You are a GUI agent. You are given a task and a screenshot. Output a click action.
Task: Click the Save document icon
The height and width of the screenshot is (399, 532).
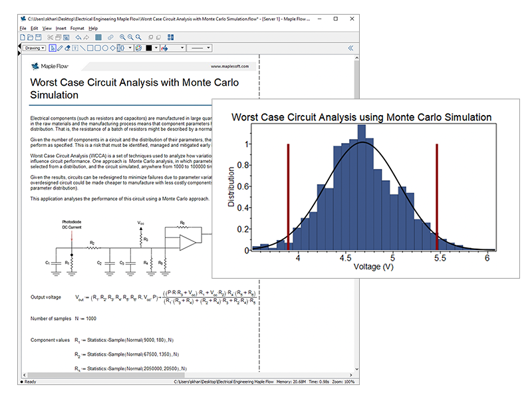(x=38, y=37)
